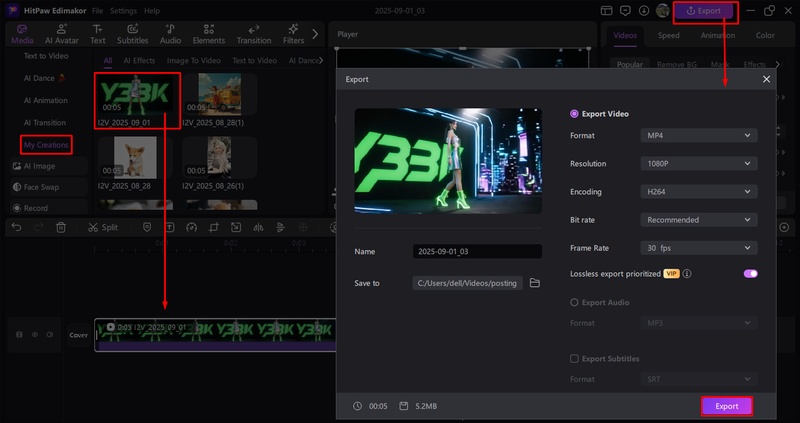Image resolution: width=800 pixels, height=423 pixels.
Task: Open the download center icon
Action: click(644, 11)
